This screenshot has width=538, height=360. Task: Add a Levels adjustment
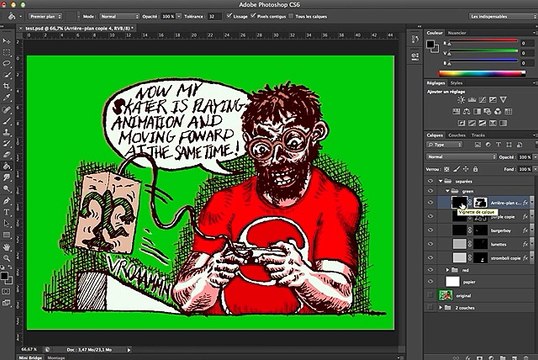(x=472, y=100)
